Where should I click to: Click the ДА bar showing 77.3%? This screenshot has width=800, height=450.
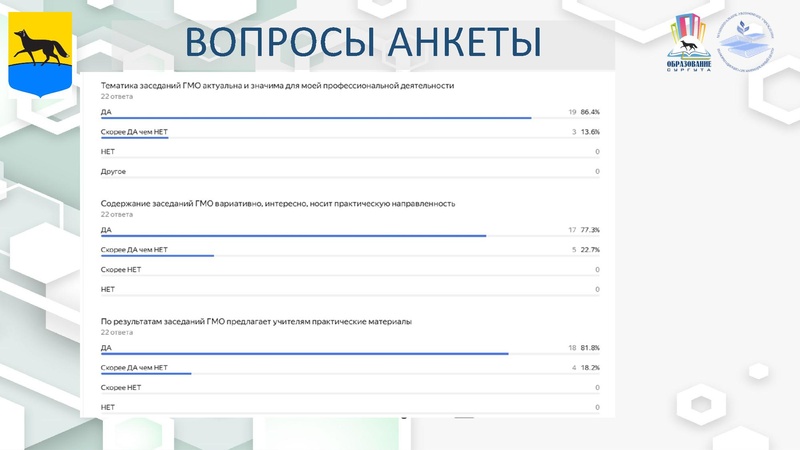(x=293, y=236)
